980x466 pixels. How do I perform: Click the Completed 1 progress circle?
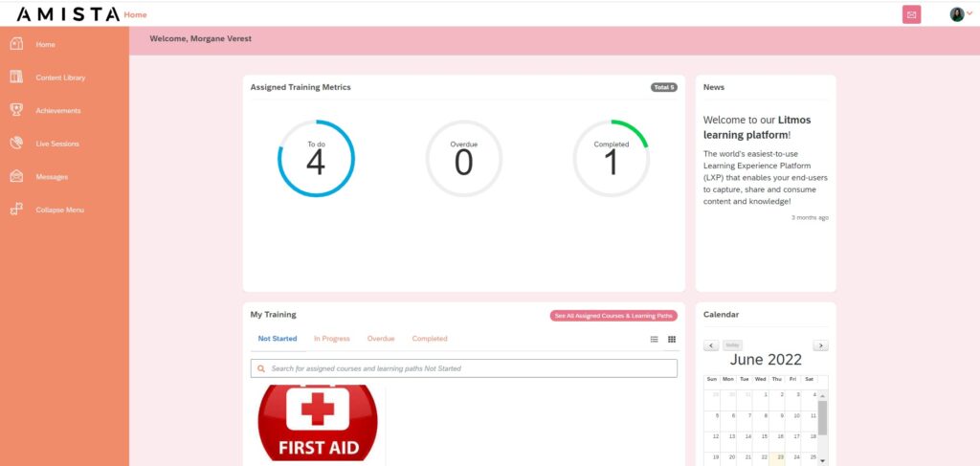coord(612,159)
